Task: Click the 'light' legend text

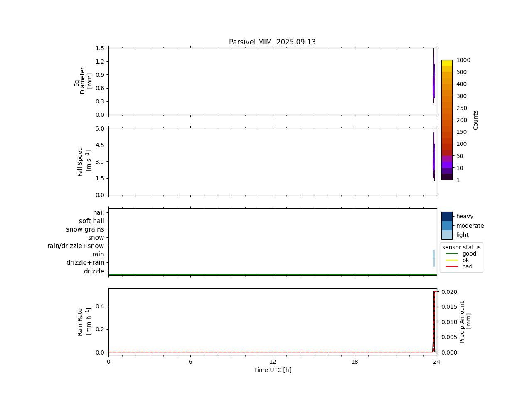Action: click(463, 235)
